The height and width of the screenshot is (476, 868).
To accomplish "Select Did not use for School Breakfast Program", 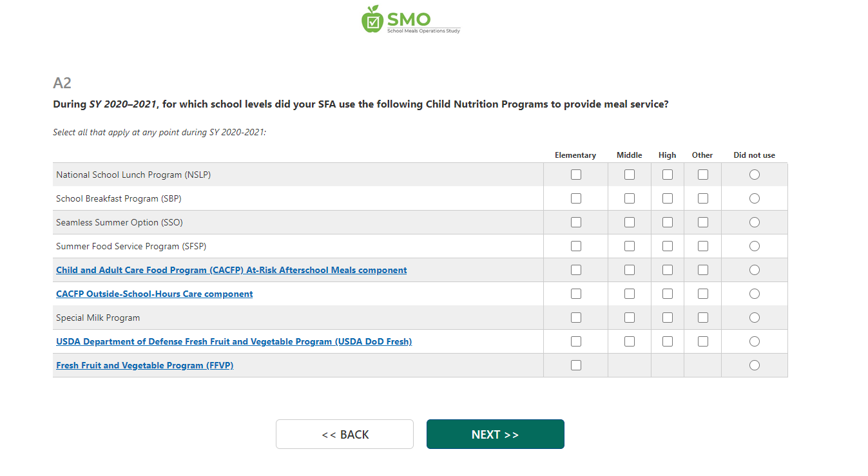I will click(x=755, y=198).
